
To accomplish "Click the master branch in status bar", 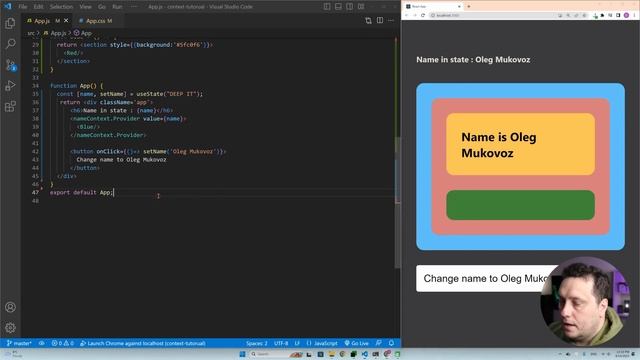I will pyautogui.click(x=19, y=343).
